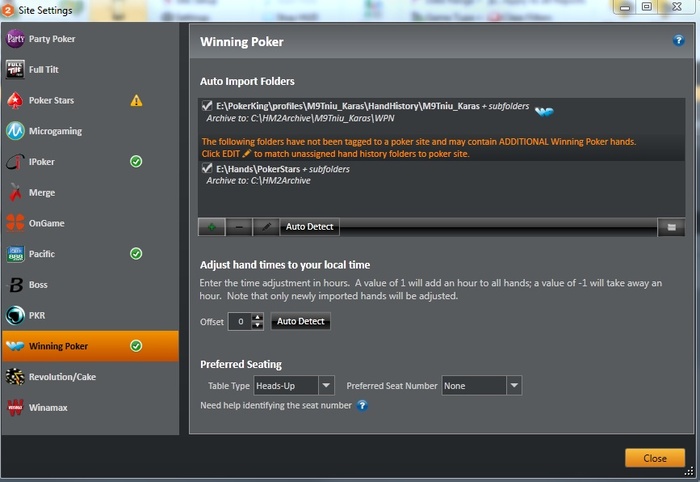
Task: Uncheck the E:\Hands\PokerStars folder checkbox
Action: [x=207, y=168]
